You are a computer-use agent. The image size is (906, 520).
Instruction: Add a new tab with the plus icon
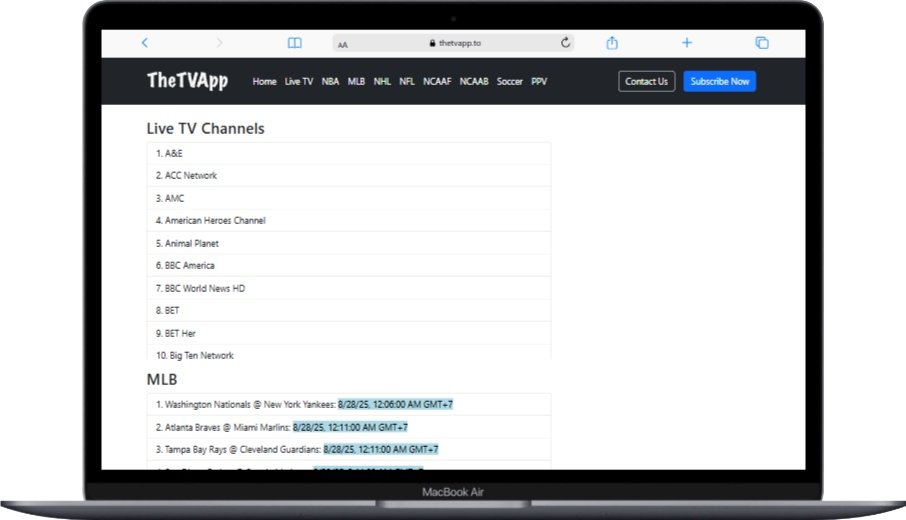pyautogui.click(x=686, y=43)
